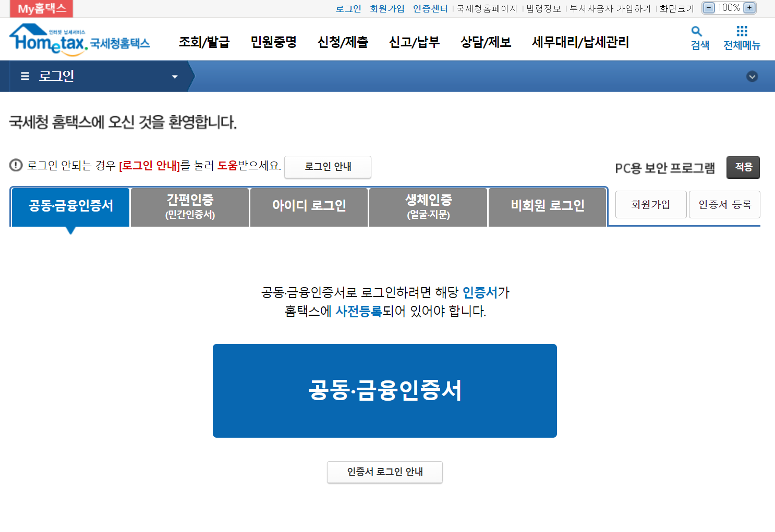This screenshot has width=775, height=532.
Task: Click the 인증서 등록 button
Action: coord(724,204)
